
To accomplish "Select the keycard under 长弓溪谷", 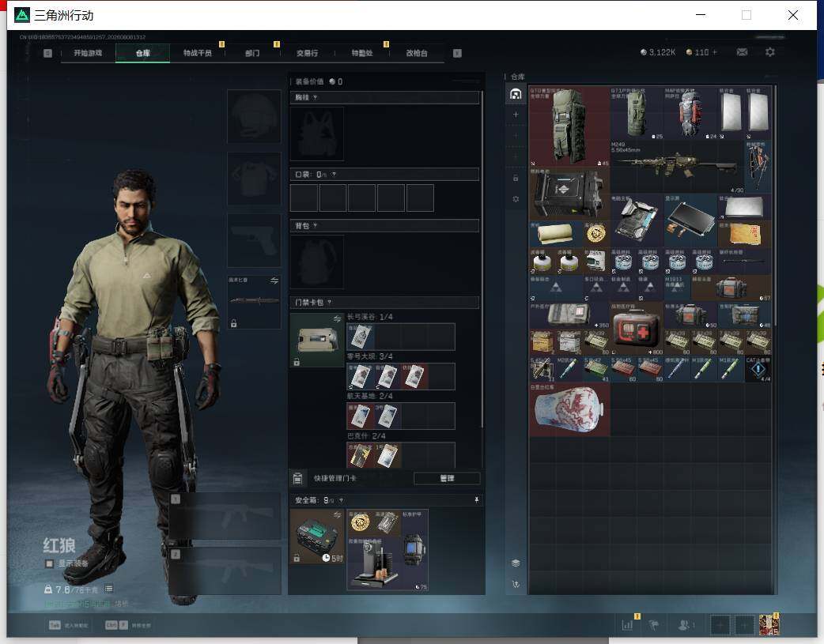I will (x=361, y=336).
